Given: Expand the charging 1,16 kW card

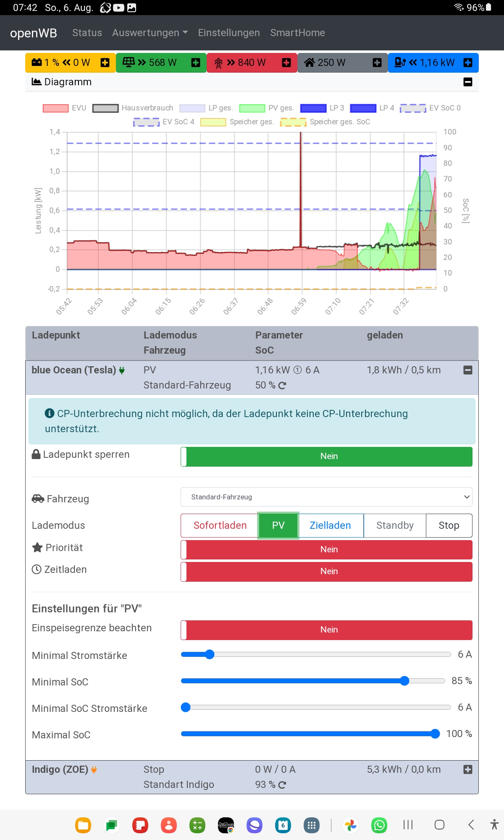Looking at the screenshot, I should click(x=468, y=63).
